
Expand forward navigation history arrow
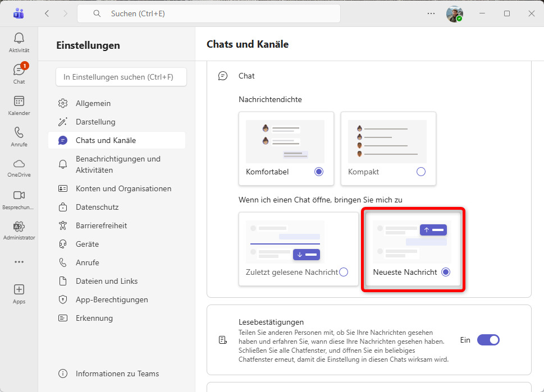coord(66,13)
